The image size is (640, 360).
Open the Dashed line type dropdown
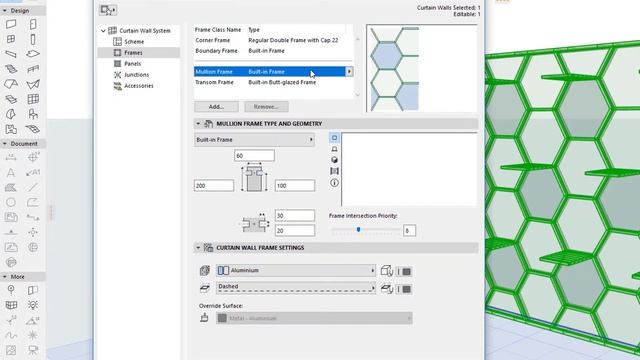(x=296, y=288)
